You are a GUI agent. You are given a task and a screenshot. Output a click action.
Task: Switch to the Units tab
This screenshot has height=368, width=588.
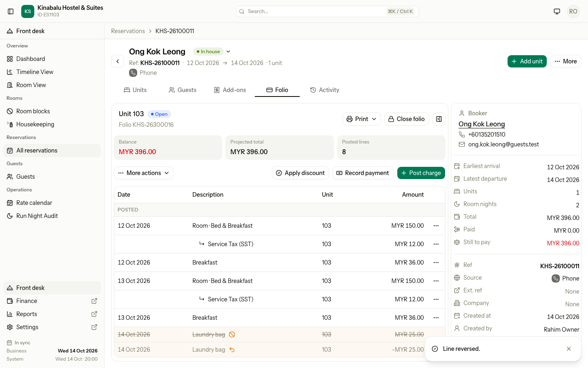(x=135, y=90)
